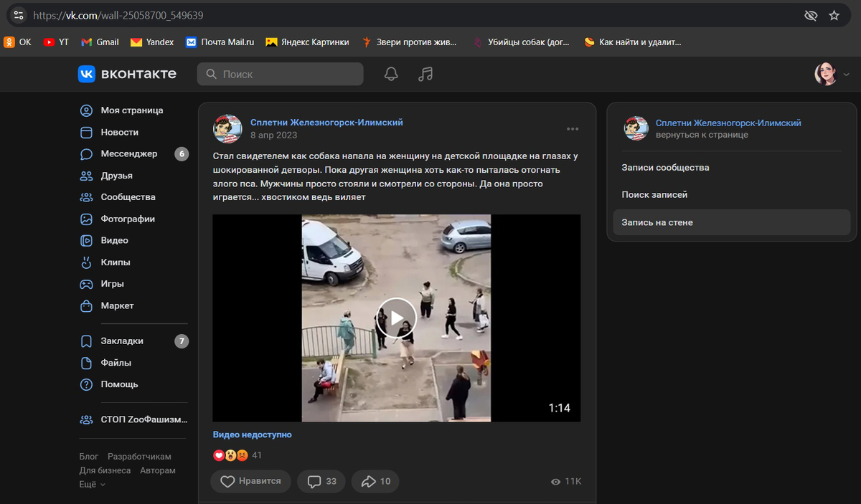Click вернуться к странице in the right panel
861x504 pixels.
tap(702, 135)
